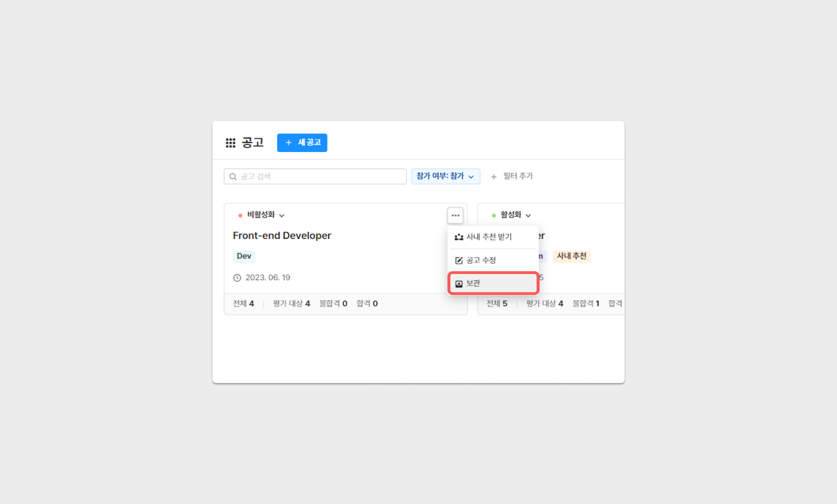Click the people referral icon in menu

pyautogui.click(x=459, y=237)
